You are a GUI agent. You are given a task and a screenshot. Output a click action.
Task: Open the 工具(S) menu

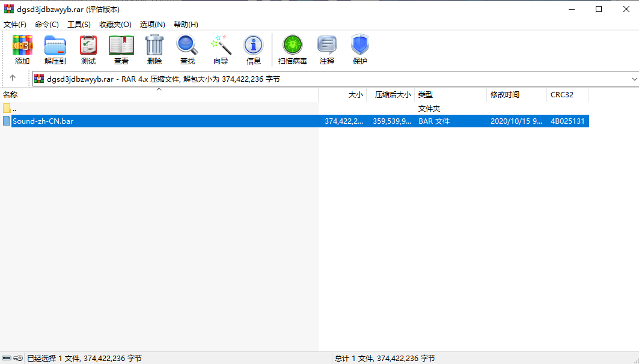[79, 25]
